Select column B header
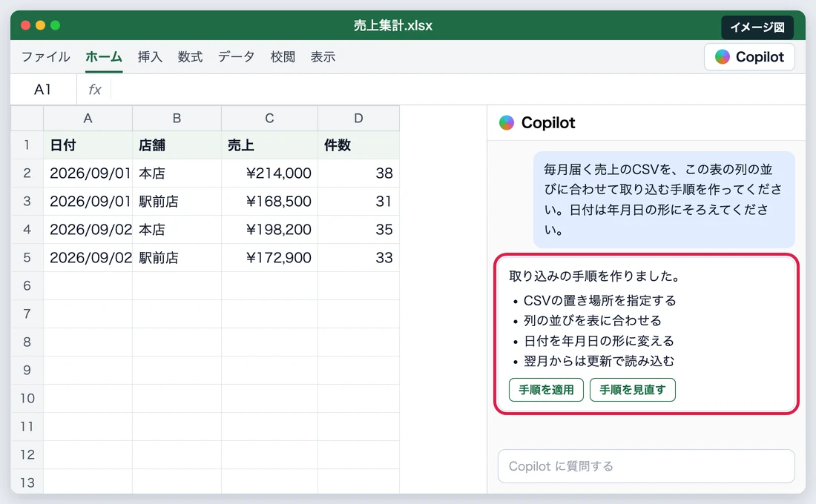Image resolution: width=816 pixels, height=504 pixels. pos(177,118)
